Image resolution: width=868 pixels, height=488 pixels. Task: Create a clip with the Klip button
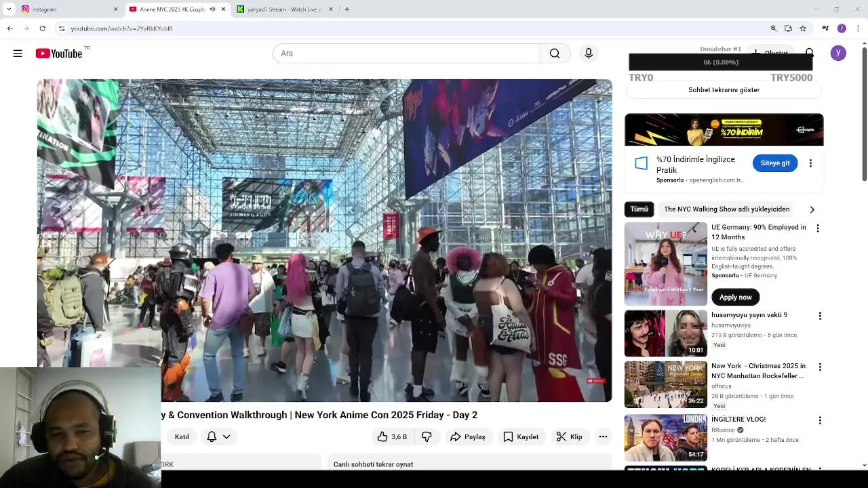click(x=570, y=436)
